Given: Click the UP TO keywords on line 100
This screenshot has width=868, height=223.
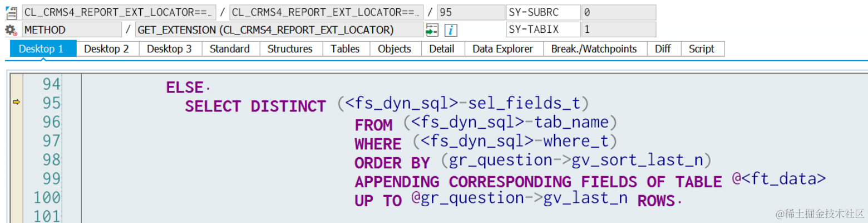Looking at the screenshot, I should click(x=378, y=201).
